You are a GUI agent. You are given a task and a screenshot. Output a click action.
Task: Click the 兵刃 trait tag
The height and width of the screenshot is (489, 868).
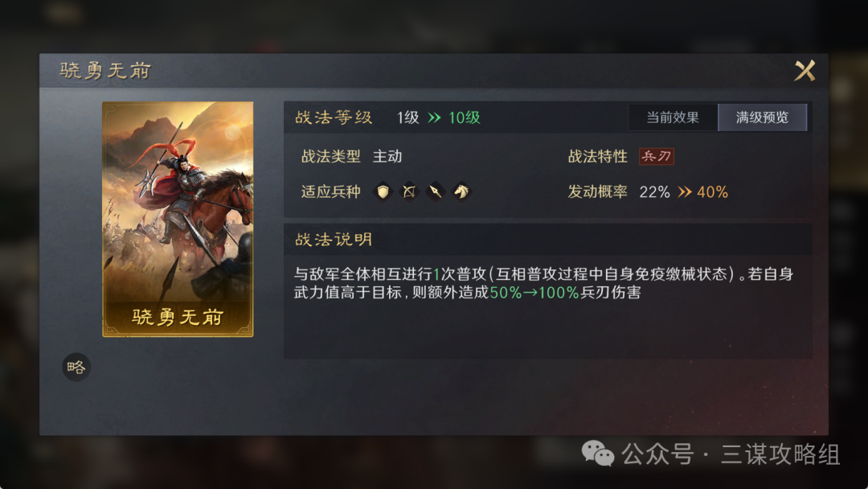click(657, 157)
